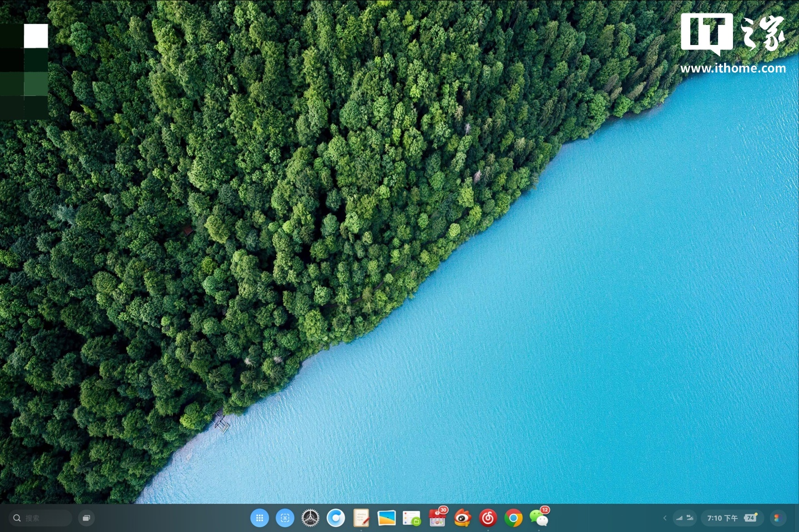The width and height of the screenshot is (799, 532).
Task: Expand the hidden tray icons chevron
Action: [x=665, y=518]
